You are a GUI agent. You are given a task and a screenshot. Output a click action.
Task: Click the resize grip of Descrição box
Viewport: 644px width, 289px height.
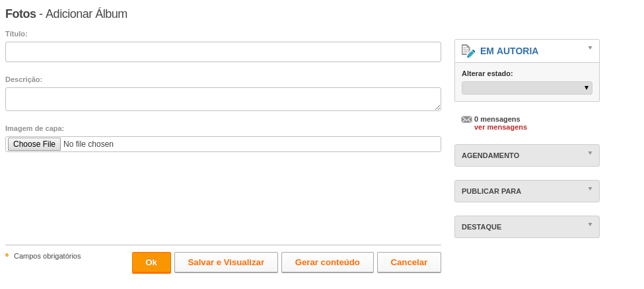click(x=438, y=108)
